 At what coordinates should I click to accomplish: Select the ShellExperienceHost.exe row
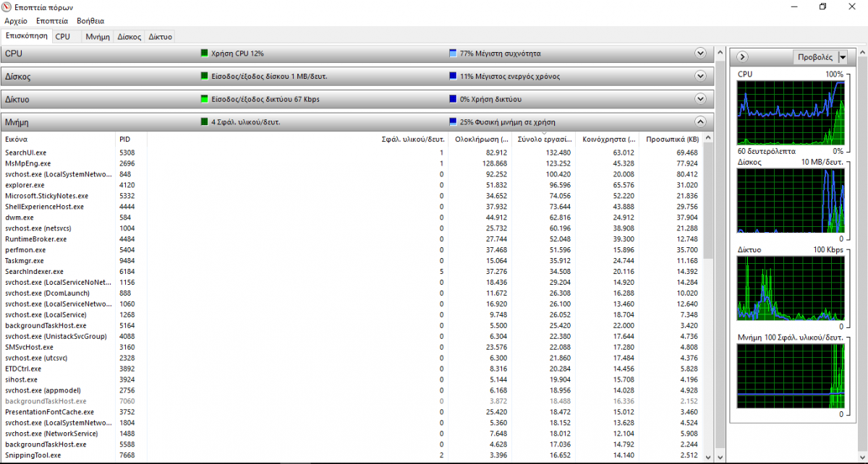(352, 207)
